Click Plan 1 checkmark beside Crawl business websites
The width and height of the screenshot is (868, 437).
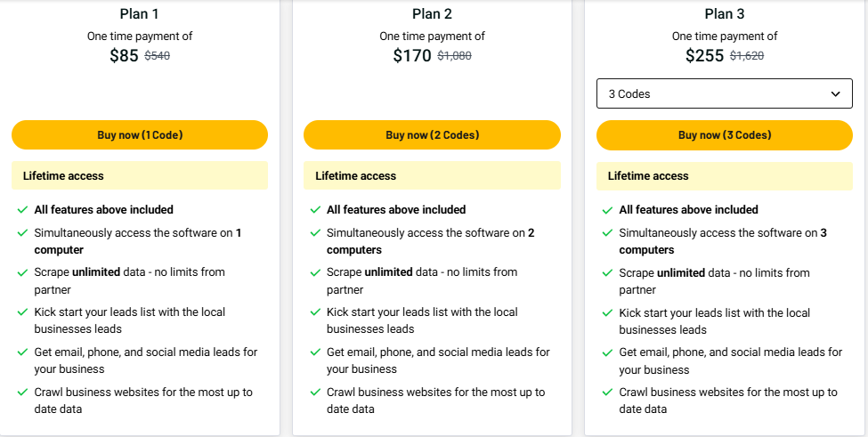coord(21,392)
